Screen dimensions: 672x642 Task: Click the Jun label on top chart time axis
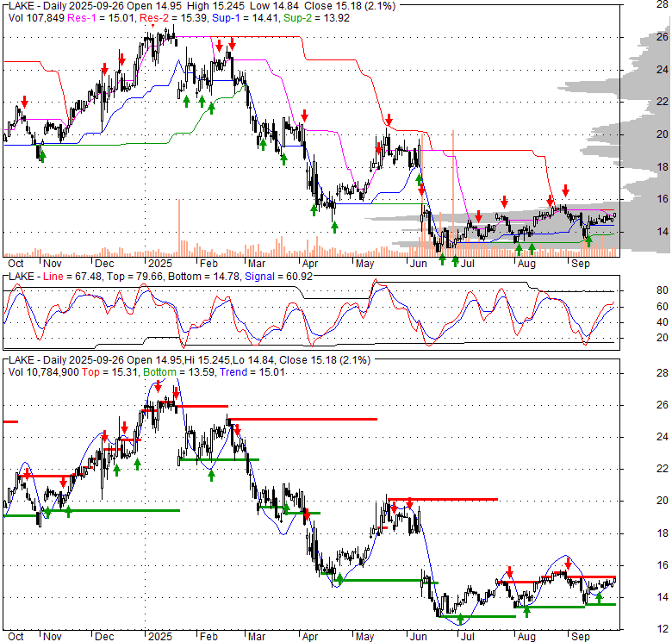(419, 264)
